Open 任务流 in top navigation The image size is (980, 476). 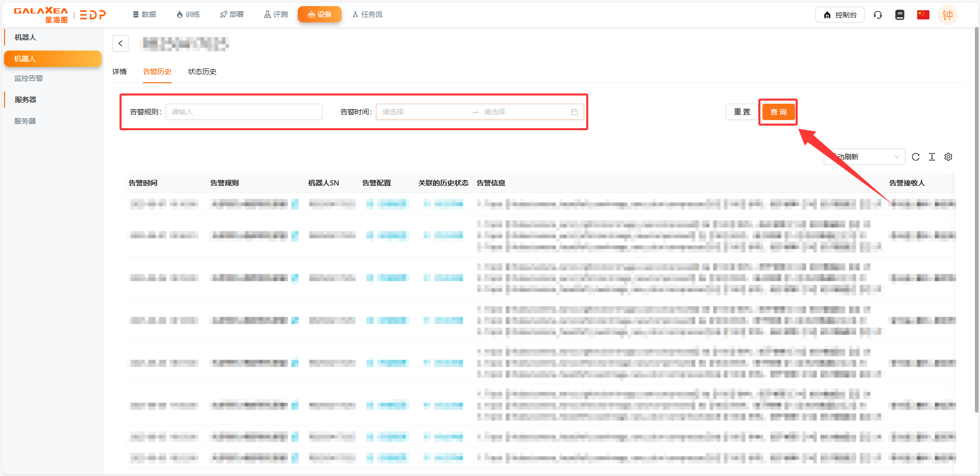click(x=368, y=14)
